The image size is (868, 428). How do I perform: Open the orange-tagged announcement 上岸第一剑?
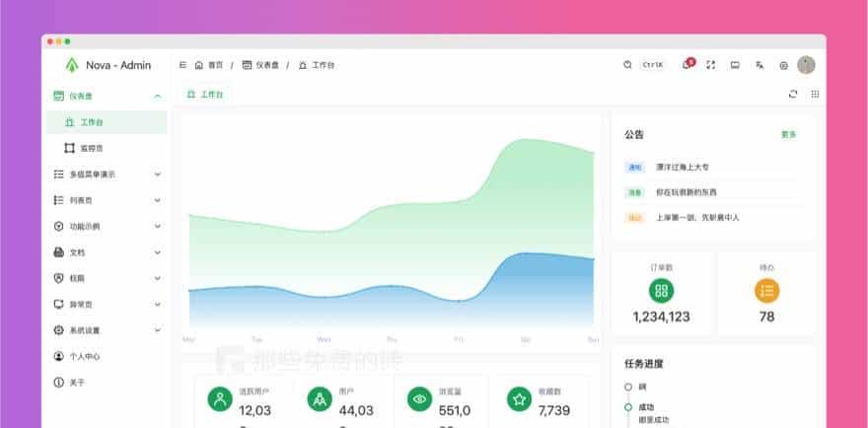pyautogui.click(x=697, y=218)
